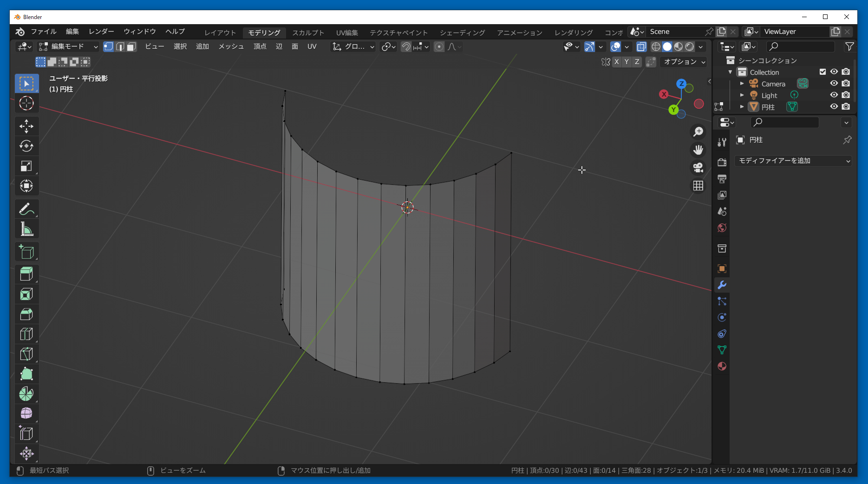868x484 pixels.
Task: Open the メッシュ menu
Action: tap(231, 46)
